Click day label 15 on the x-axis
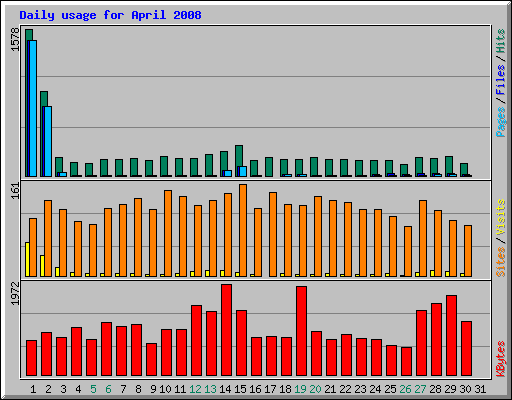The height and width of the screenshot is (400, 512). tap(240, 389)
